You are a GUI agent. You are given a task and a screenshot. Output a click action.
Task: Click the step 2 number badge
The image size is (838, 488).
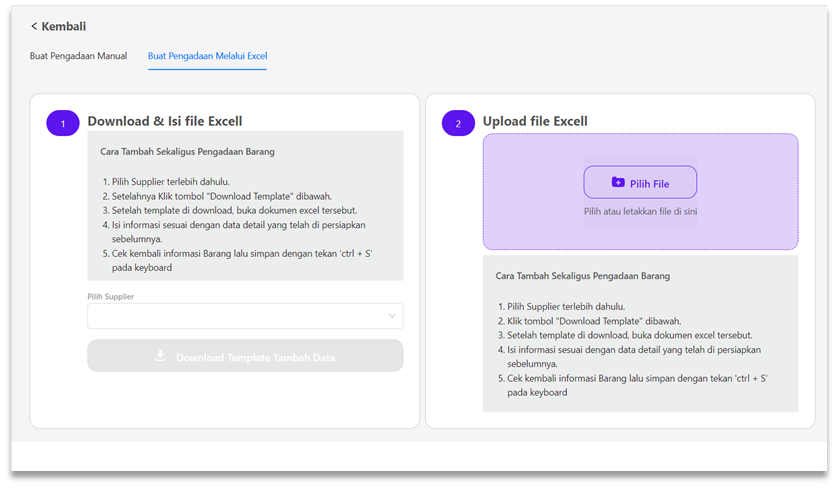[458, 123]
